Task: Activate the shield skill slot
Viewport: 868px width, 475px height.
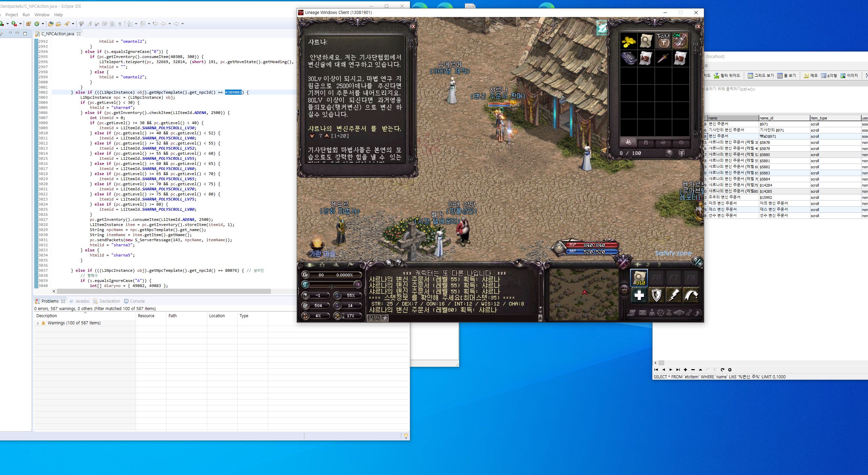Action: click(x=656, y=295)
